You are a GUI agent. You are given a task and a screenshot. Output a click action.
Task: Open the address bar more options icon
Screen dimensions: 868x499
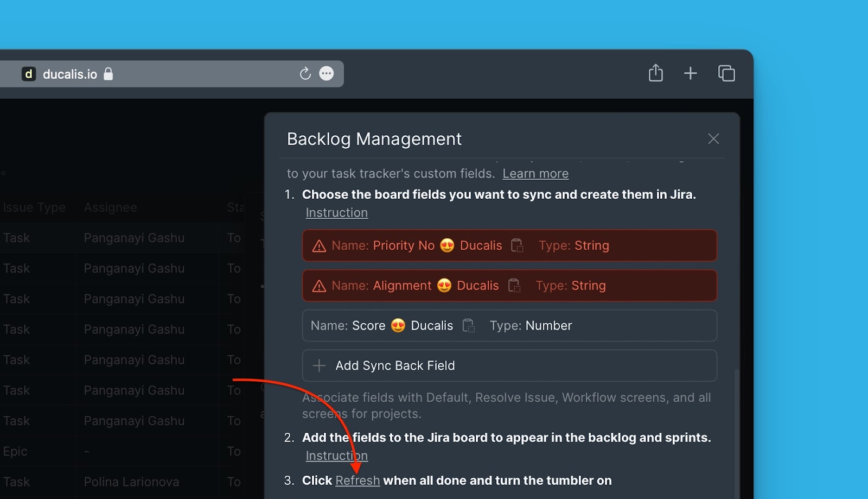coord(327,74)
